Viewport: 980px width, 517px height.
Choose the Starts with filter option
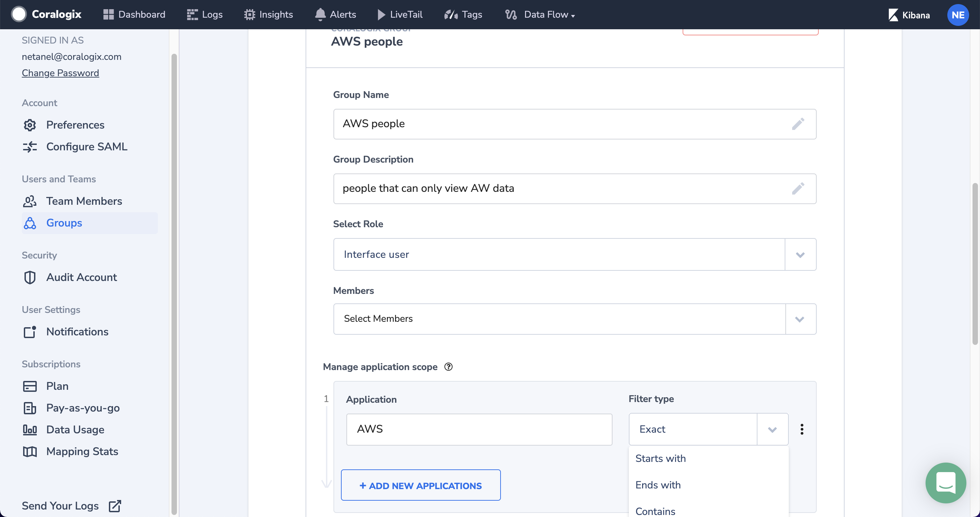[708, 458]
